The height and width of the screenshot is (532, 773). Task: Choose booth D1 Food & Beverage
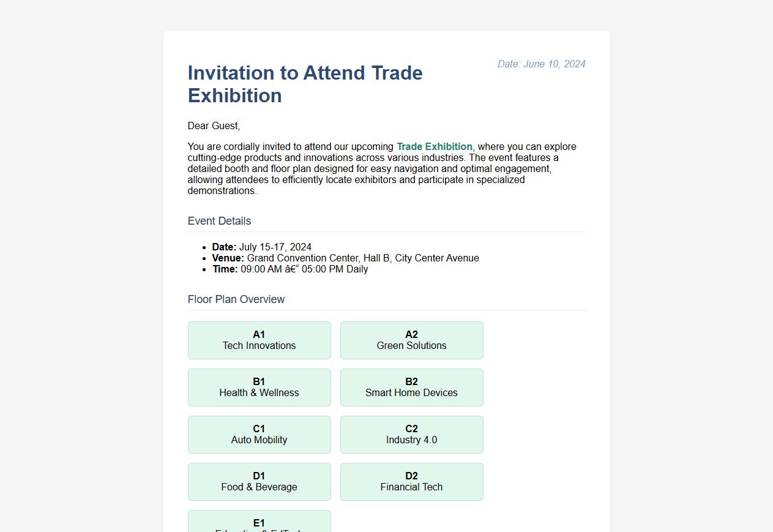pos(259,482)
